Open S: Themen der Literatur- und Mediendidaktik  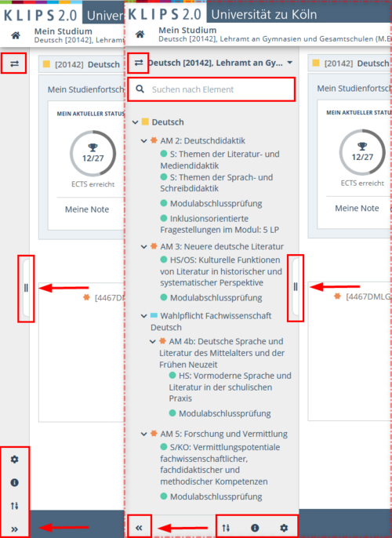[220, 159]
